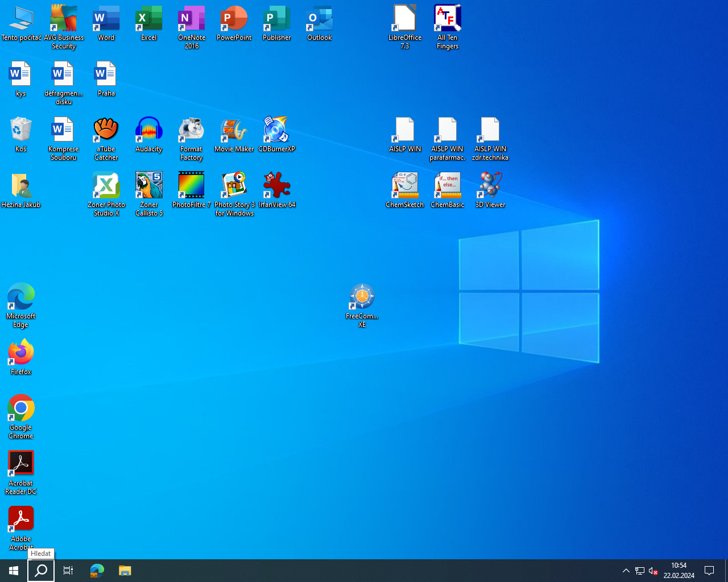
Task: Select the OneNote 2016 shortcut
Action: tap(192, 27)
